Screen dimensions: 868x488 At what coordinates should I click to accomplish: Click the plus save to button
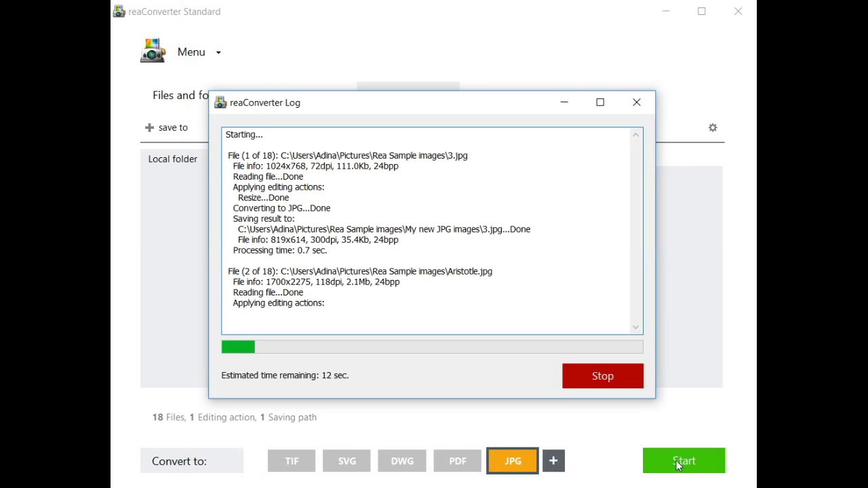(x=166, y=127)
